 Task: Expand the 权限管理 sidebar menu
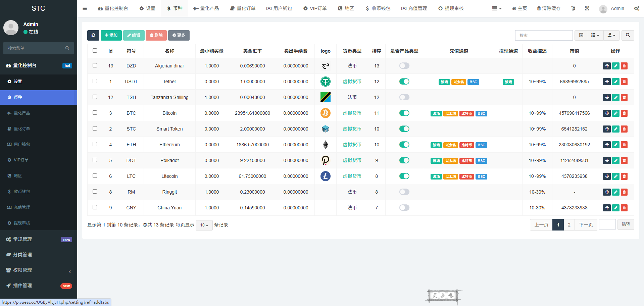tap(39, 270)
